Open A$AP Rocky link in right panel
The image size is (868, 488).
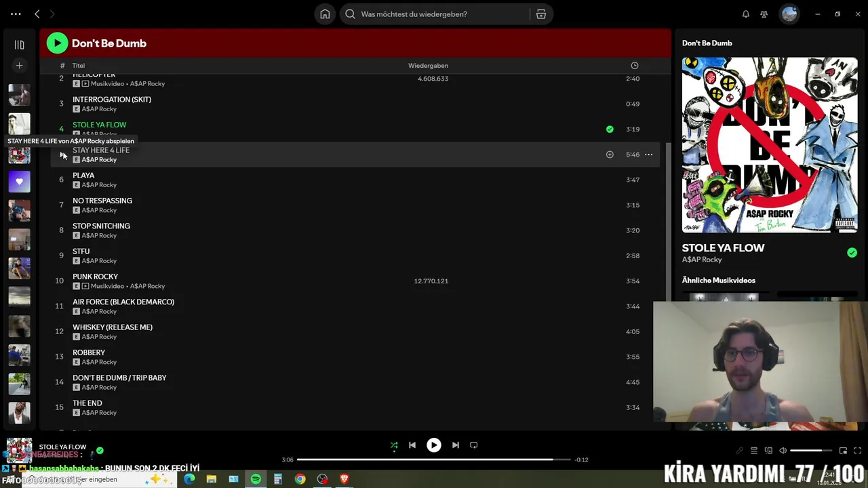[702, 260]
